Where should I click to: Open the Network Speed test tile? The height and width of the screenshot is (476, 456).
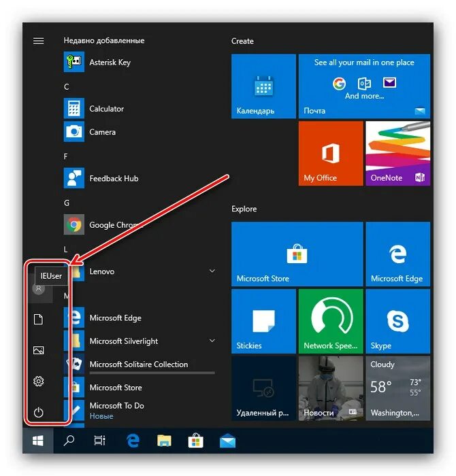pyautogui.click(x=331, y=321)
